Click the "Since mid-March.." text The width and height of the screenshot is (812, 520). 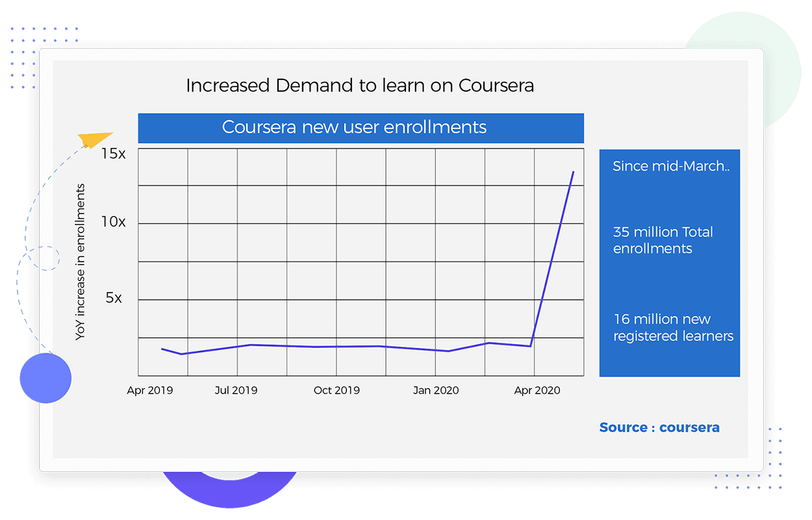point(671,166)
